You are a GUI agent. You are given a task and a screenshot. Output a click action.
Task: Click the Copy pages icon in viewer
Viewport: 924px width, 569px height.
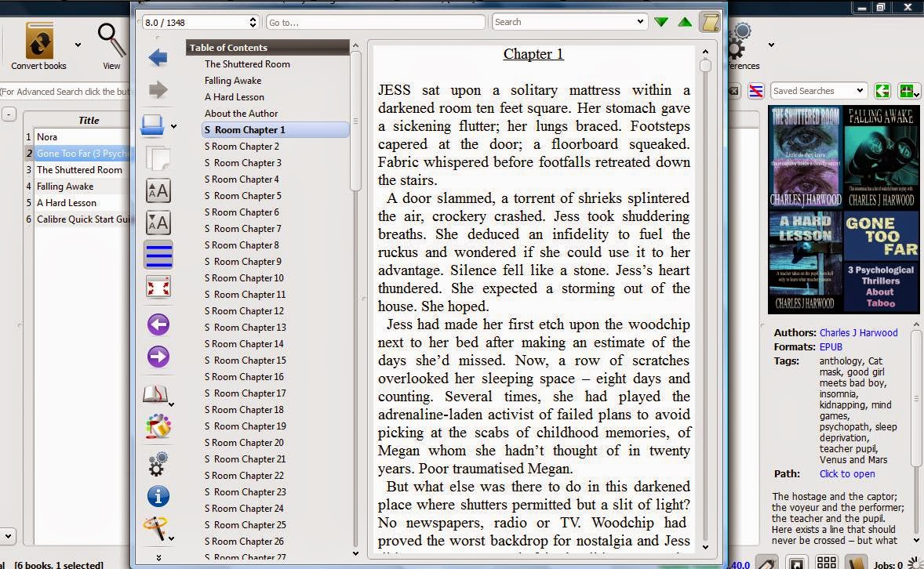pos(158,158)
